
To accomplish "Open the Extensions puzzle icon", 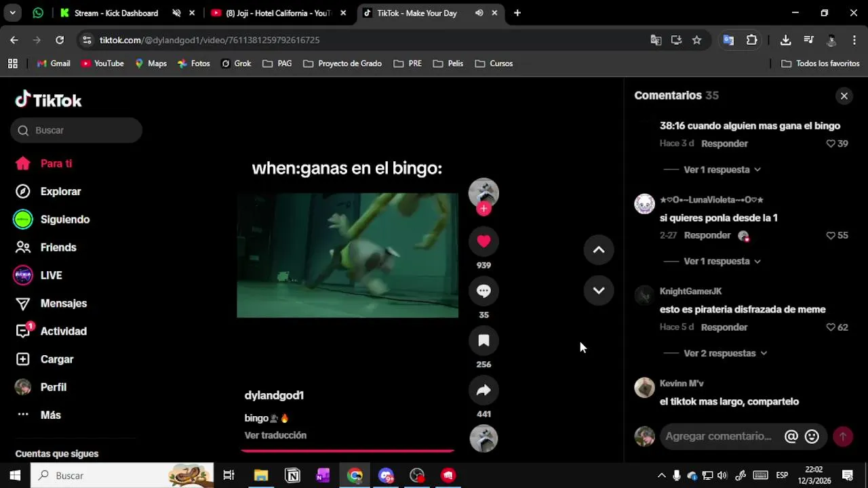I will pyautogui.click(x=751, y=40).
